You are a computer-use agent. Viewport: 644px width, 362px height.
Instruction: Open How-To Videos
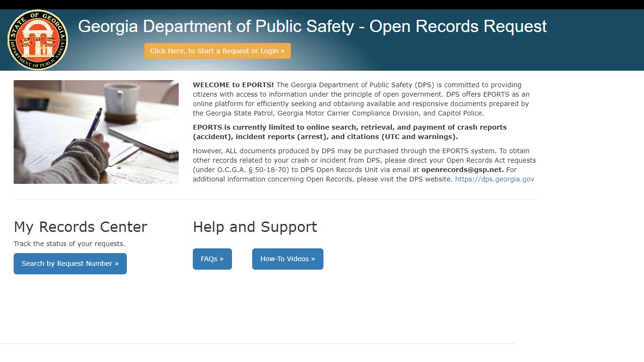(288, 259)
